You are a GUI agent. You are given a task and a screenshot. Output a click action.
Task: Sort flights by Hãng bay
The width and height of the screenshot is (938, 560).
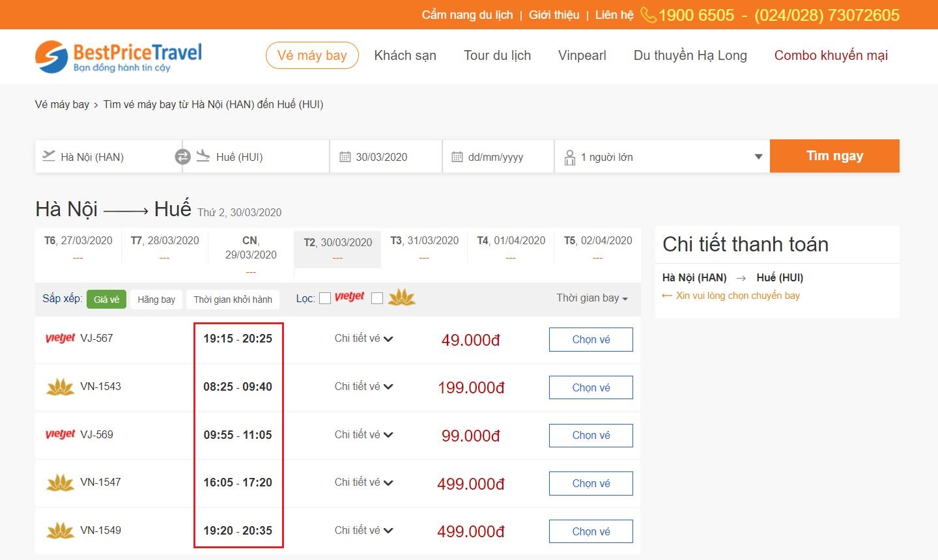156,300
